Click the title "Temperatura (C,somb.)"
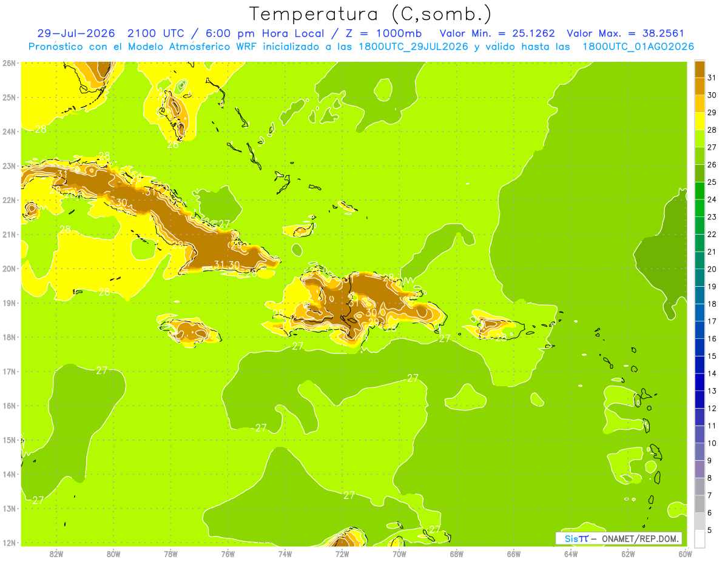Screen dimensions: 728x562 371,14
